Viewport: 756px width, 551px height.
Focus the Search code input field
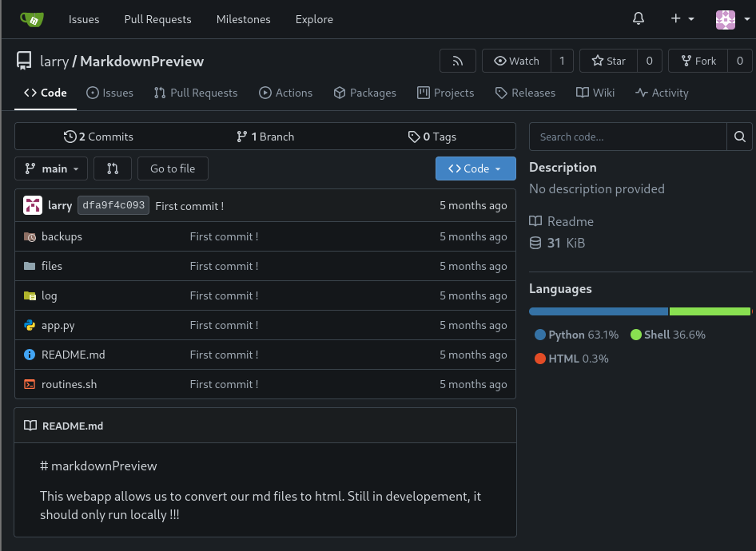(x=627, y=137)
